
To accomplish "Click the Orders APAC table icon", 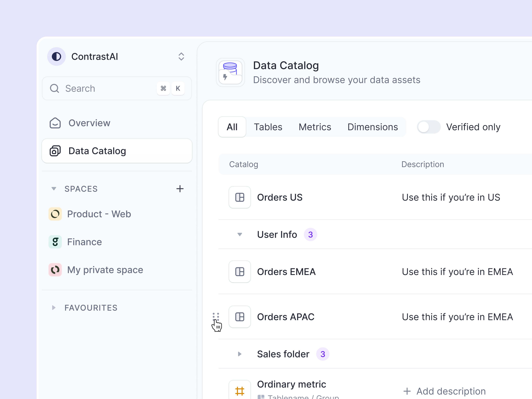I will click(x=240, y=317).
